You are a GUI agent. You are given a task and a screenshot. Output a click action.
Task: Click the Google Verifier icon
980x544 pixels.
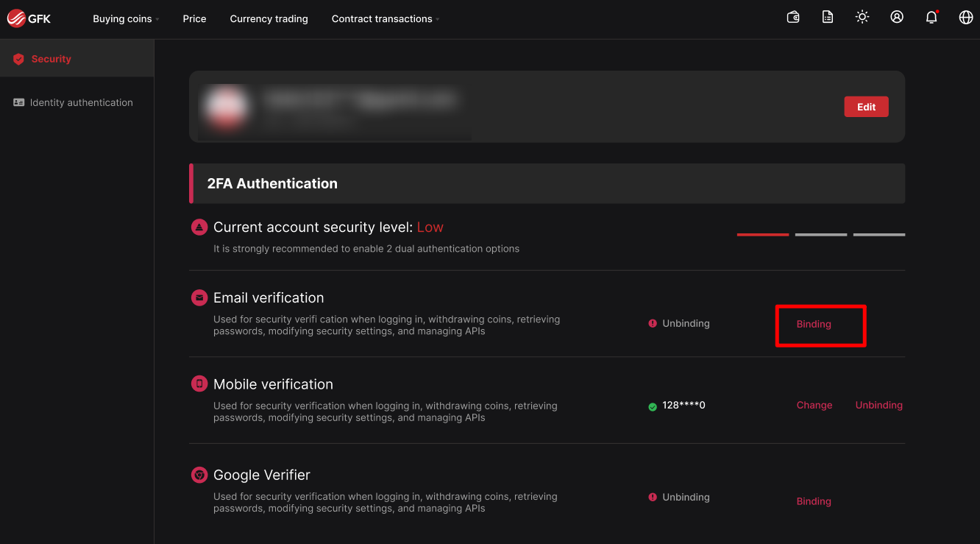pyautogui.click(x=199, y=475)
